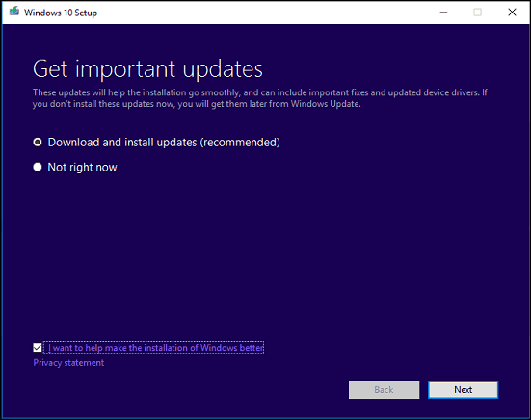Image resolution: width=531 pixels, height=420 pixels.
Task: Click the word (recommended) in the first option
Action: [x=240, y=143]
